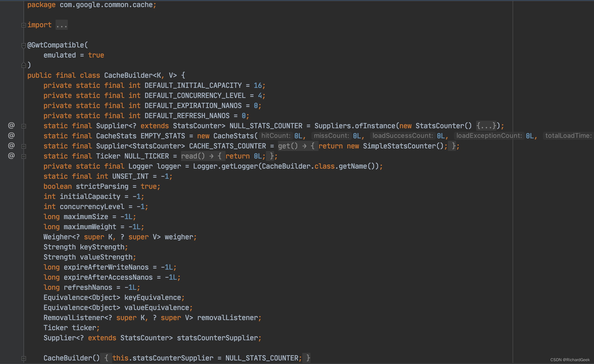Click the folded import ellipsis placeholder
The width and height of the screenshot is (594, 364).
click(x=61, y=25)
